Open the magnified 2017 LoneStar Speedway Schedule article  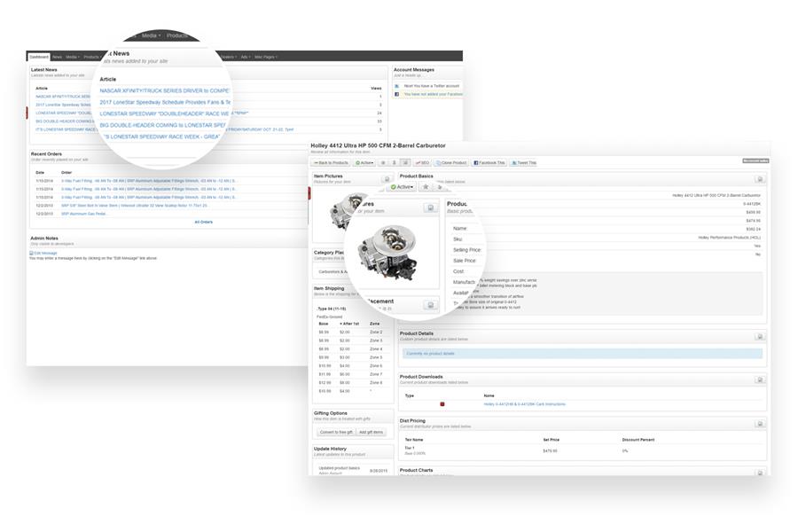click(165, 102)
